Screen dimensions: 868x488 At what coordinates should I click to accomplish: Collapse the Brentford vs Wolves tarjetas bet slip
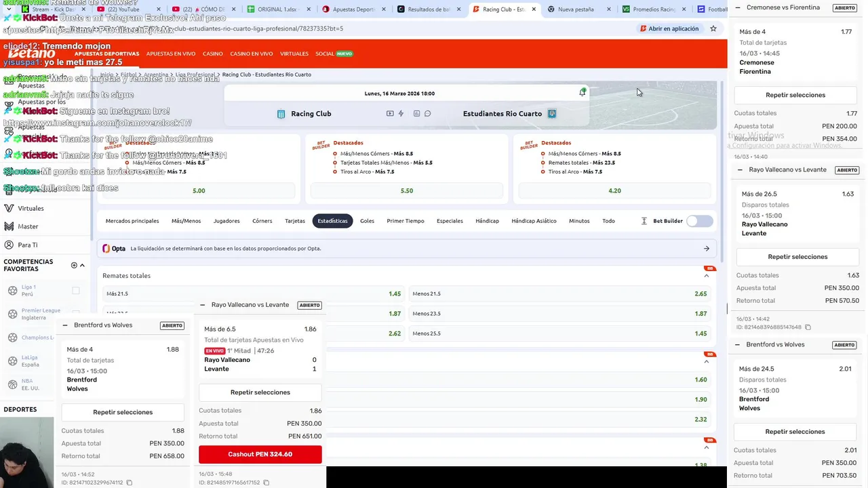coord(65,325)
